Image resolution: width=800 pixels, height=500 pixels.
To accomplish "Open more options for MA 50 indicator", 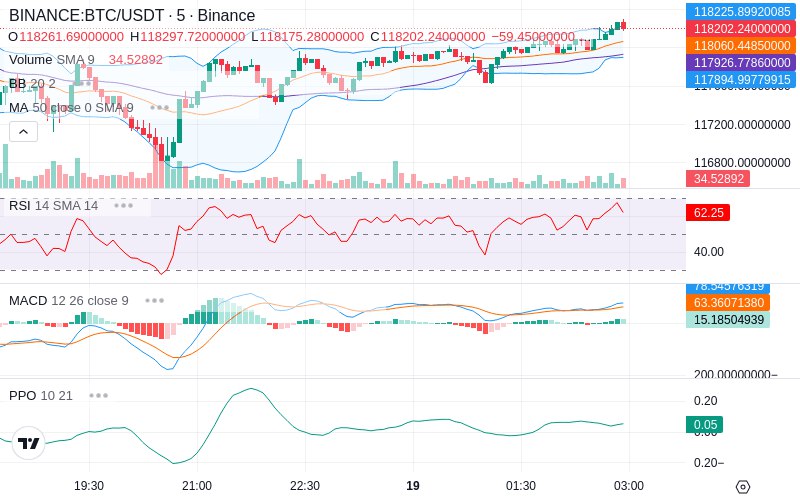I will pos(160,108).
